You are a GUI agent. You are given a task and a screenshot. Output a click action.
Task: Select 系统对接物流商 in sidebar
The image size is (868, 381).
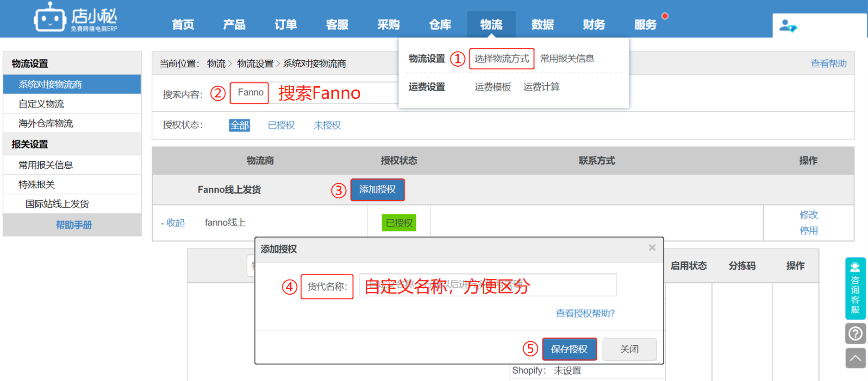pyautogui.click(x=72, y=84)
